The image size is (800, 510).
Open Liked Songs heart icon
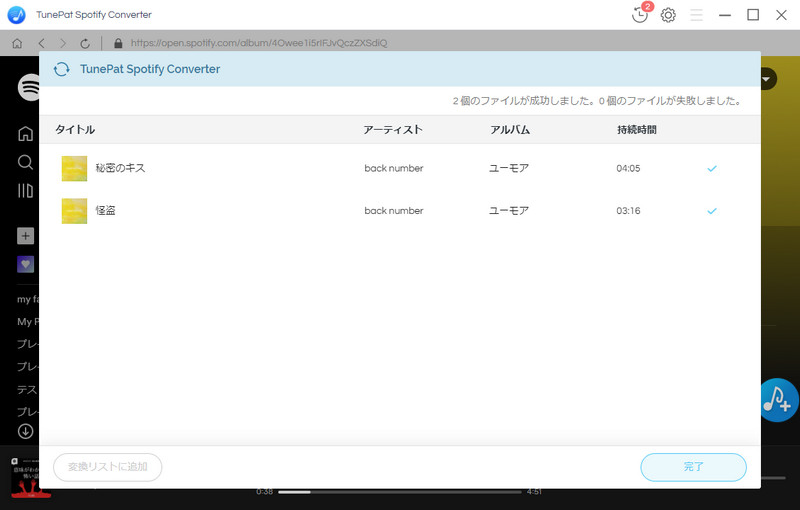pyautogui.click(x=26, y=264)
